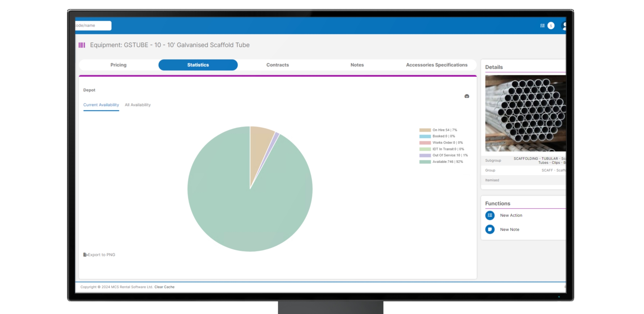Click the camera/screenshot icon on chart

point(466,96)
